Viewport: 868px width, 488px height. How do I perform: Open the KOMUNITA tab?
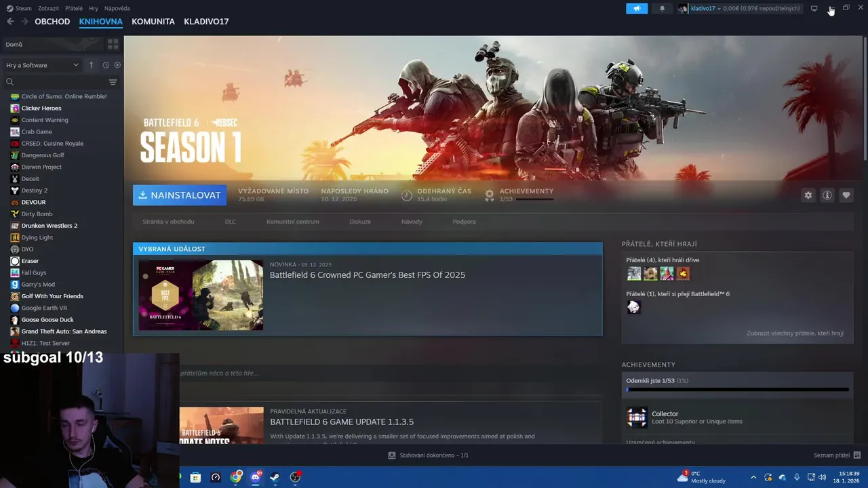tap(153, 22)
